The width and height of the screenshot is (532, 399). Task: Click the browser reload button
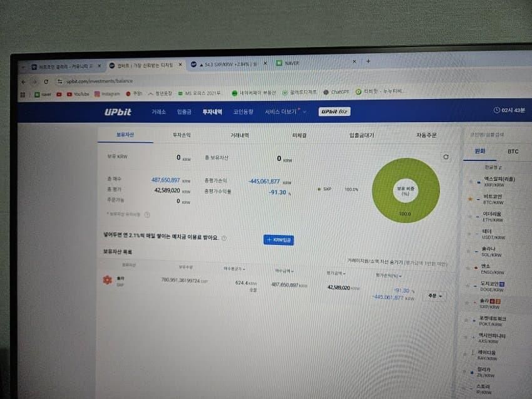46,81
